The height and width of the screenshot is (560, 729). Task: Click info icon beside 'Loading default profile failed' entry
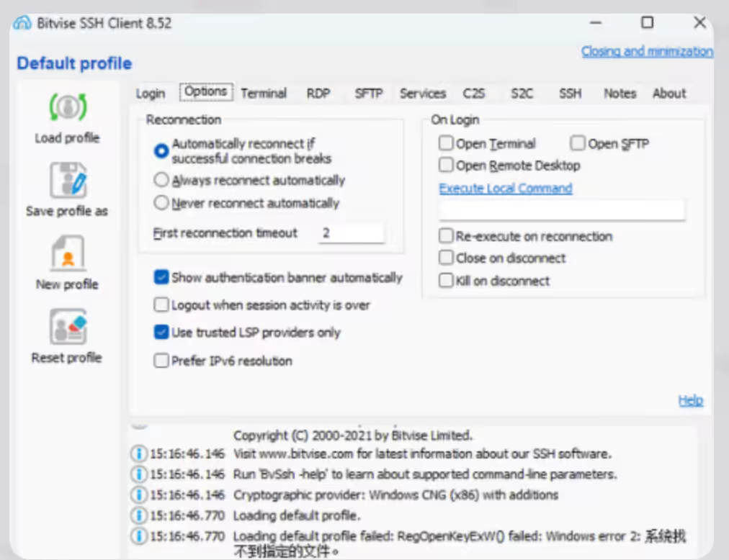[x=138, y=536]
